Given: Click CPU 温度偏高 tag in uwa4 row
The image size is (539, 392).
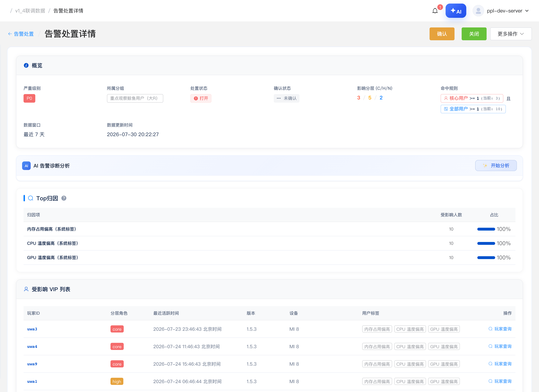Looking at the screenshot, I should pos(410,346).
